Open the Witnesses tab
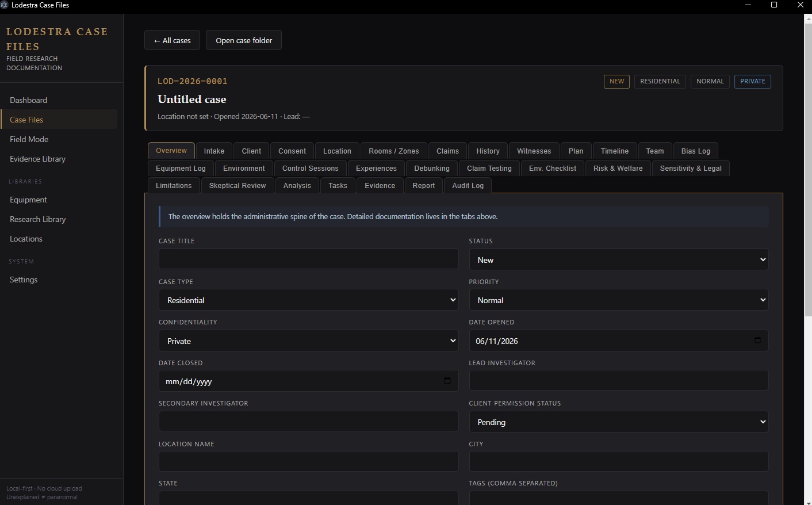This screenshot has width=812, height=505. [534, 151]
